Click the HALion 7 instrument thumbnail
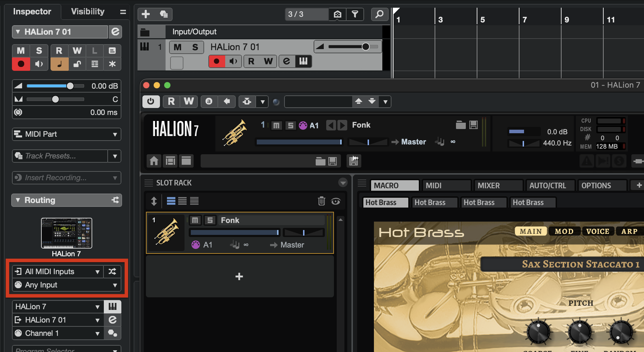The image size is (644, 352). [67, 233]
